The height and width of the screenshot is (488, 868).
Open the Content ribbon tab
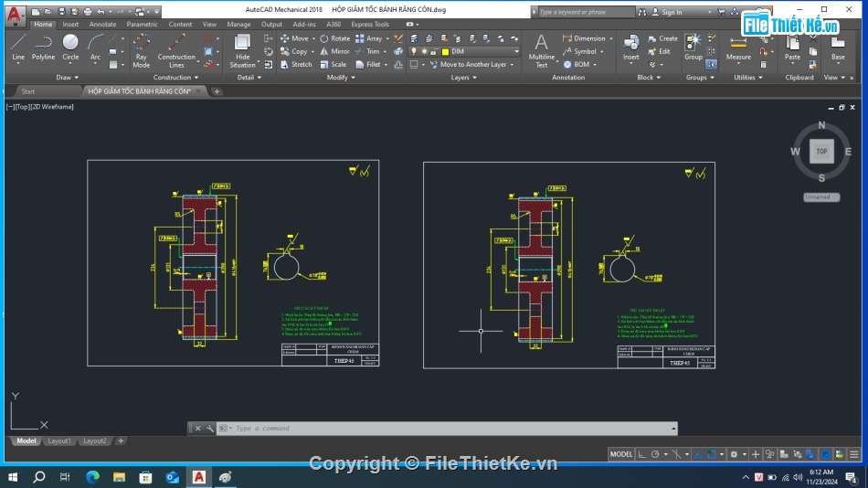click(180, 25)
